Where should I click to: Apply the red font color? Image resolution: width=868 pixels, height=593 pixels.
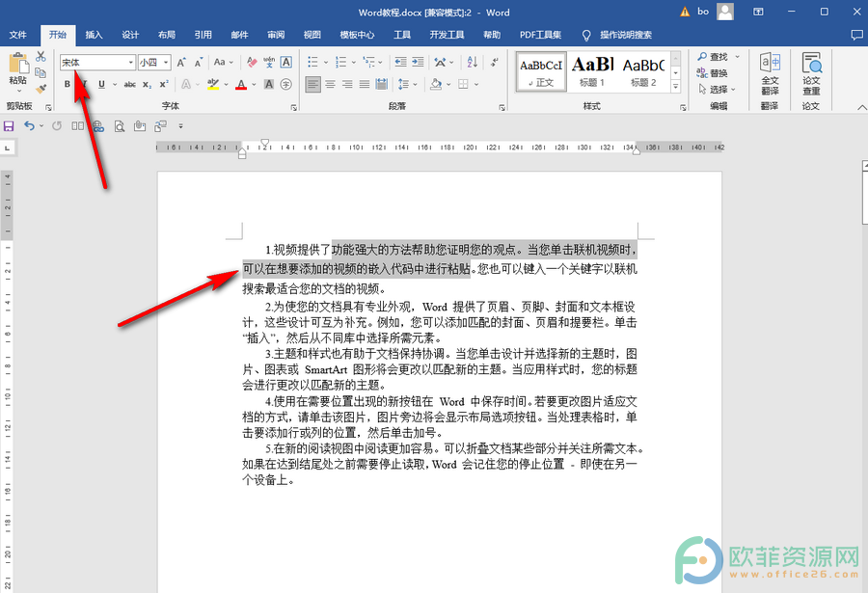[241, 84]
